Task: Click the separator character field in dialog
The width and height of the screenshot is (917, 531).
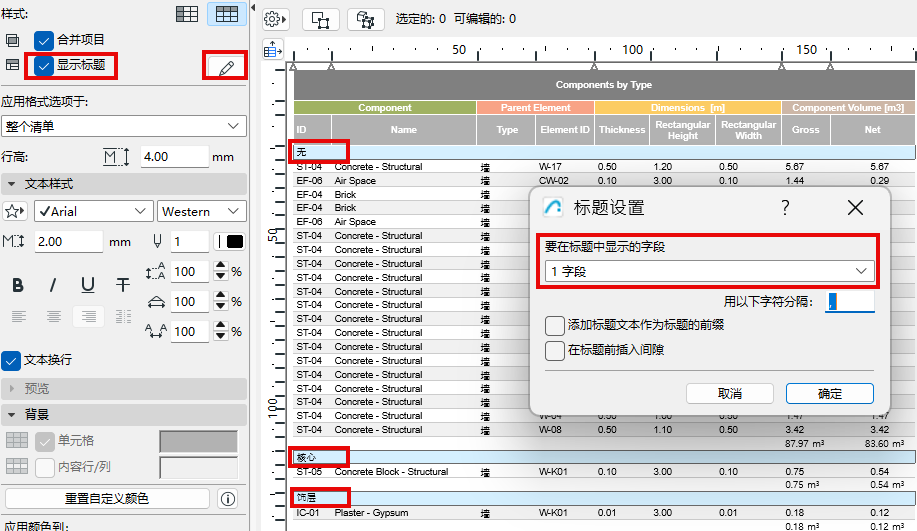Action: pos(850,302)
